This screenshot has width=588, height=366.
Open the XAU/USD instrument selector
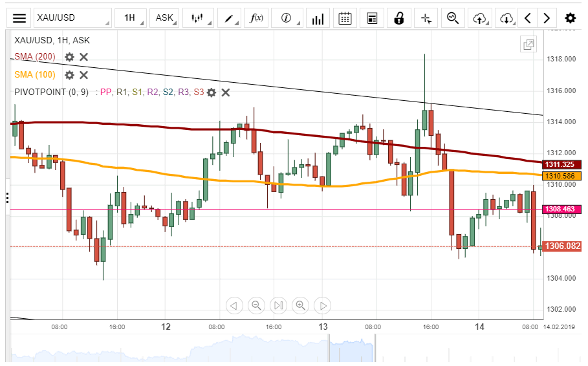click(x=72, y=18)
